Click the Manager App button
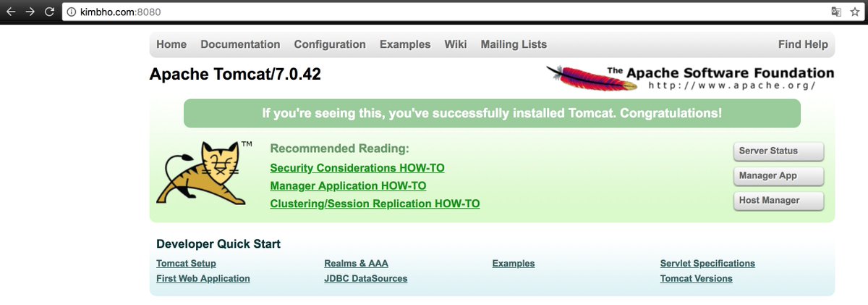 click(778, 176)
